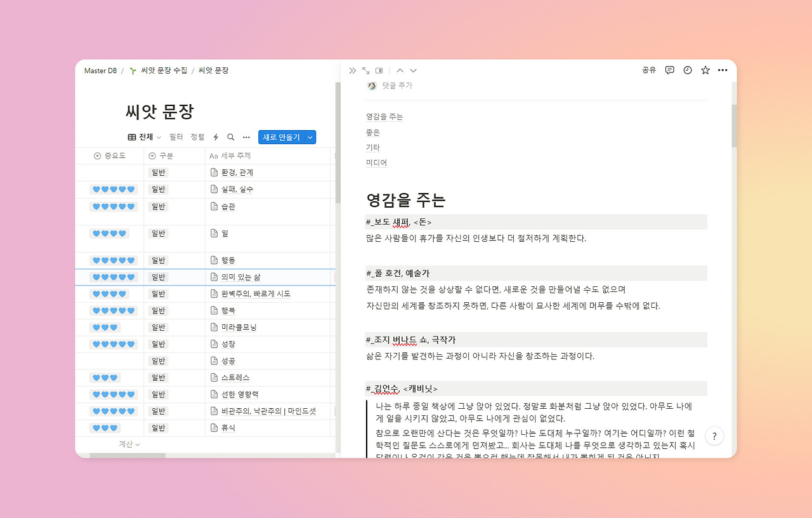Click the last breadcrumb item 씨앗 문장
812x518 pixels.
[213, 70]
